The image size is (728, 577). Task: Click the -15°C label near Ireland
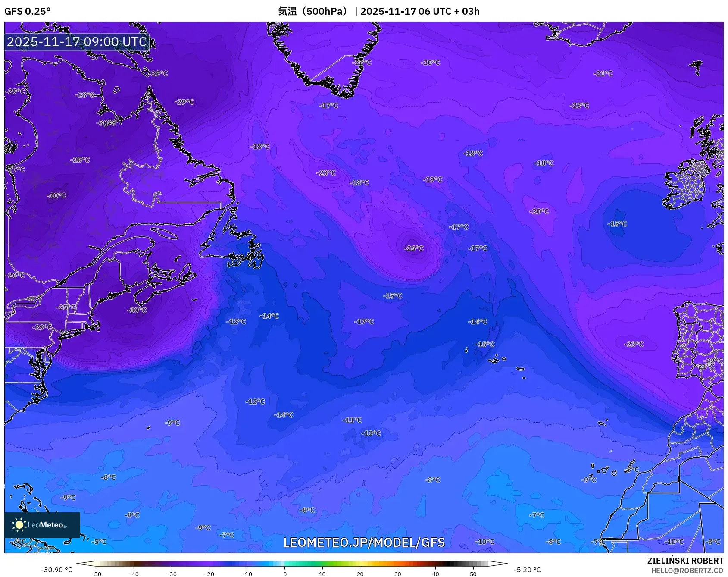pyautogui.click(x=617, y=224)
